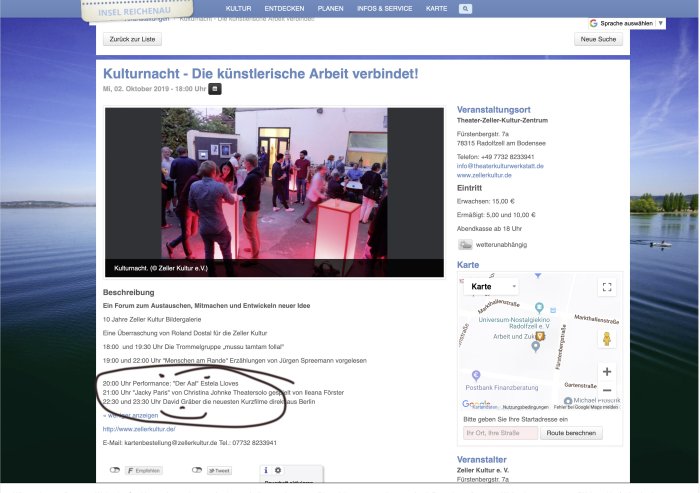The width and height of the screenshot is (700, 493).
Task: Click Theater-Zeller-Kultur-Zentrum venue name
Action: point(502,120)
